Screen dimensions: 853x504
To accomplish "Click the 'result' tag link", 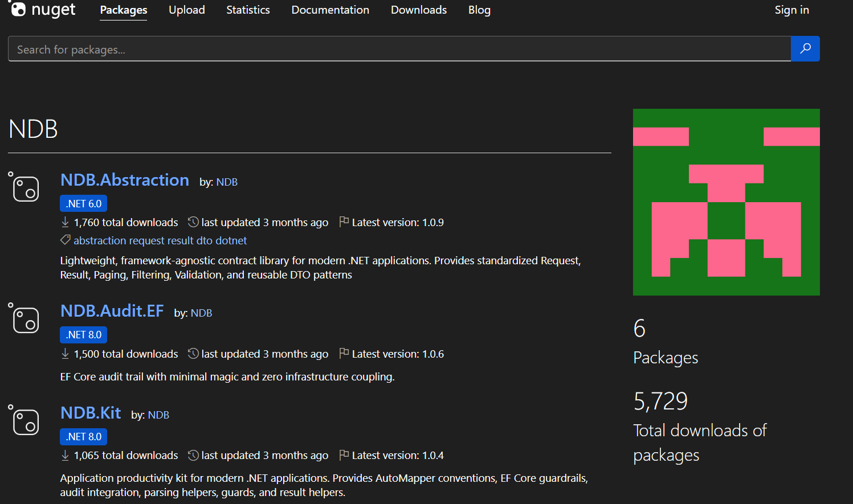I will 180,240.
